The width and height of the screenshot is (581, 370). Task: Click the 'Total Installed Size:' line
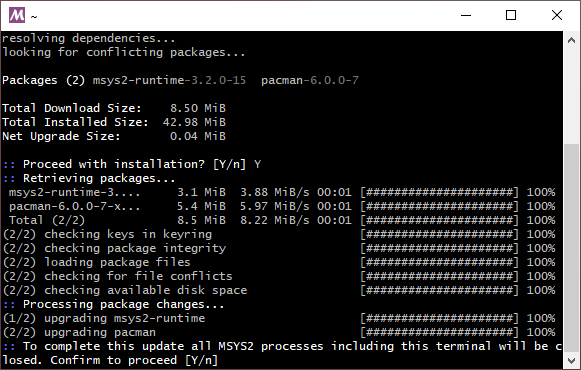coord(114,122)
